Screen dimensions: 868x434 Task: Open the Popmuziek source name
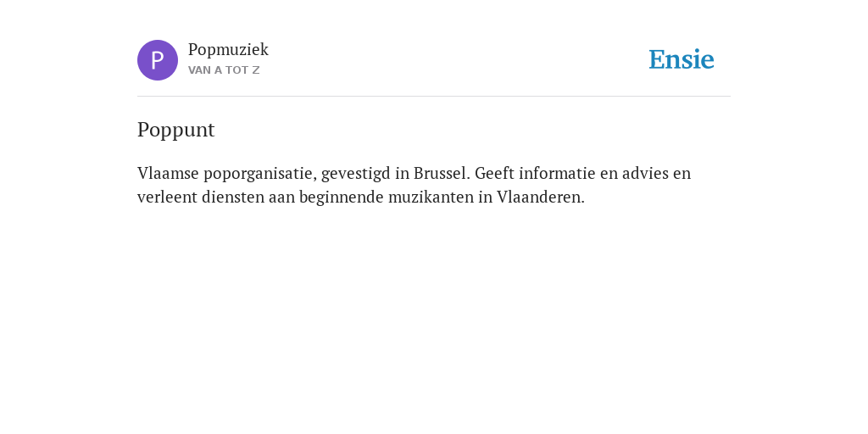click(x=228, y=50)
